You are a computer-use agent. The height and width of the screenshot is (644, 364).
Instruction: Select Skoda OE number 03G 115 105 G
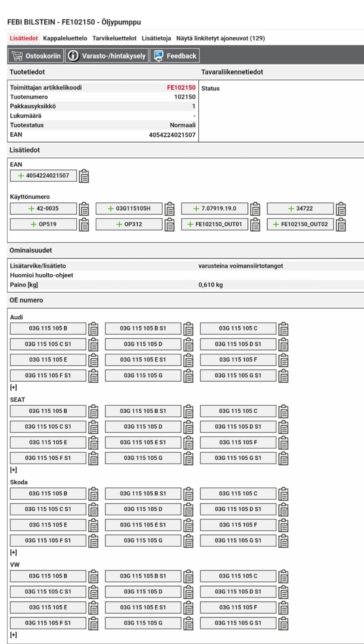(x=143, y=541)
